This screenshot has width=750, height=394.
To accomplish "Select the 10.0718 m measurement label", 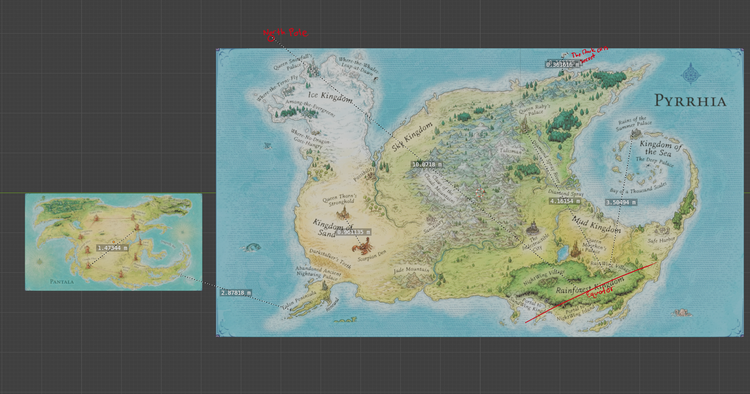I will click(x=427, y=164).
